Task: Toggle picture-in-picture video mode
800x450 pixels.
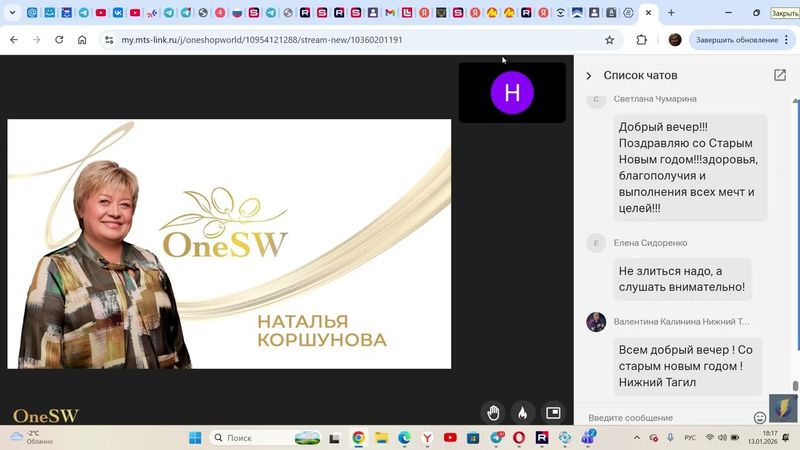Action: [553, 412]
